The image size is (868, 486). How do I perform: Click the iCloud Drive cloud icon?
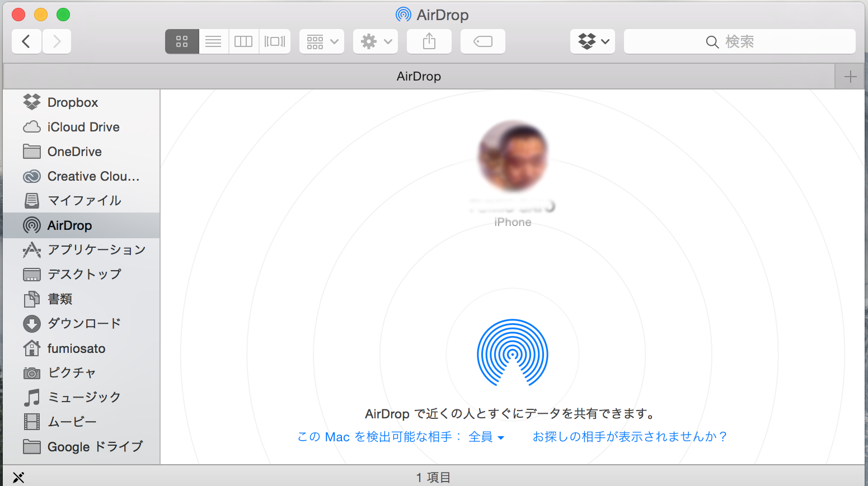[x=32, y=127]
